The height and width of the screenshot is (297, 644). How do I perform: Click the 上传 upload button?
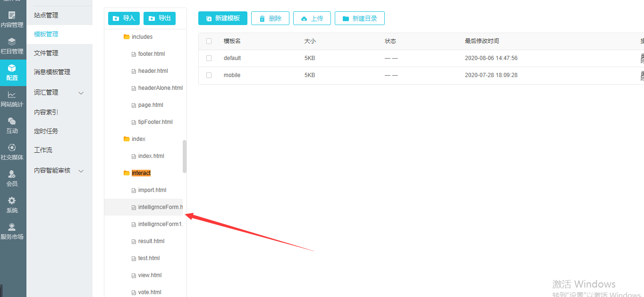click(x=312, y=18)
